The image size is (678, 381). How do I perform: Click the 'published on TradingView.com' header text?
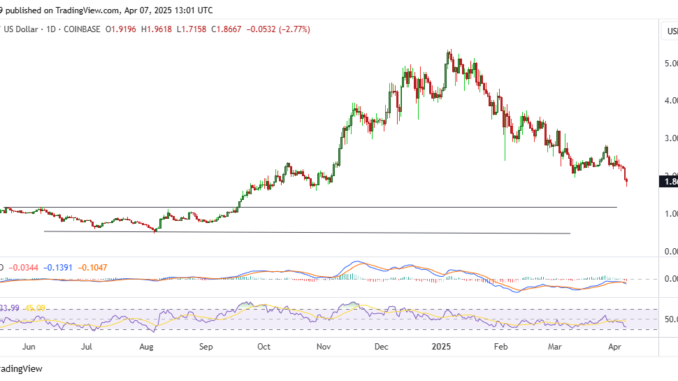(61, 10)
